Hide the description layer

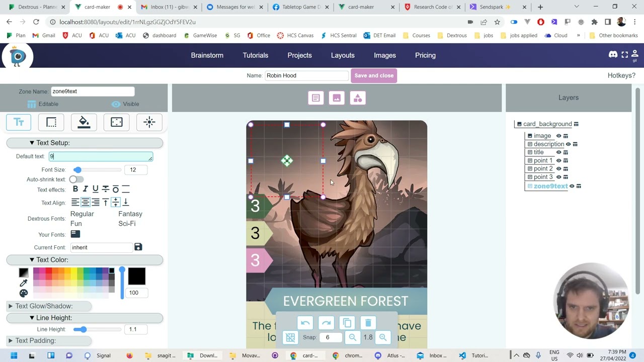tap(569, 144)
